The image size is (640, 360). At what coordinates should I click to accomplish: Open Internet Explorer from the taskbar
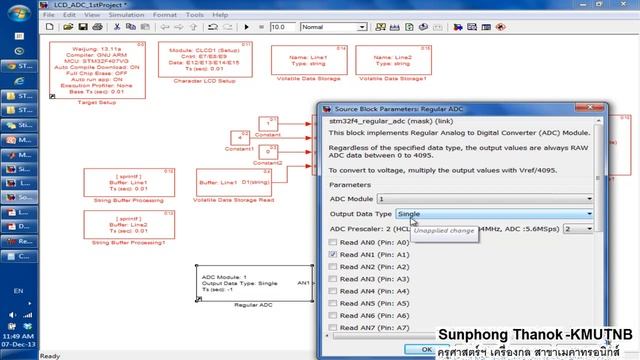(19, 81)
